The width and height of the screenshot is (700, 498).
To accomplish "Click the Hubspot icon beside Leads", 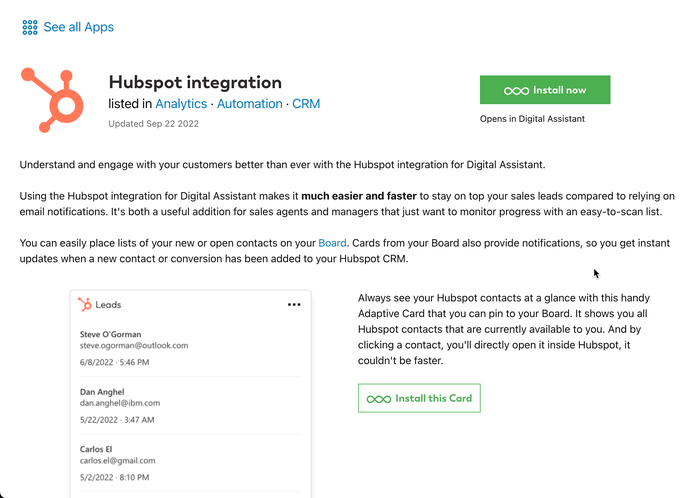I will tap(85, 304).
